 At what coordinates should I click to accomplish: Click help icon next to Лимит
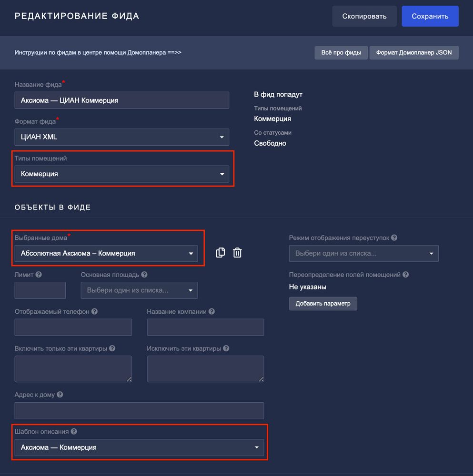click(39, 275)
